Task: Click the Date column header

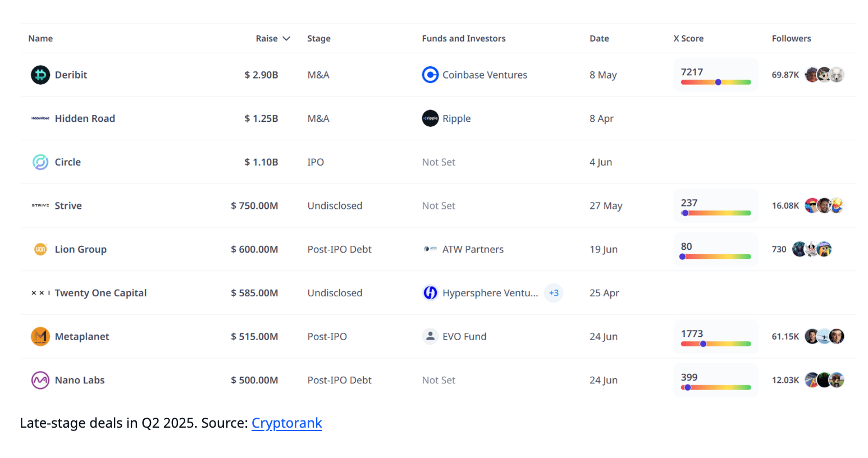Action: 599,39
